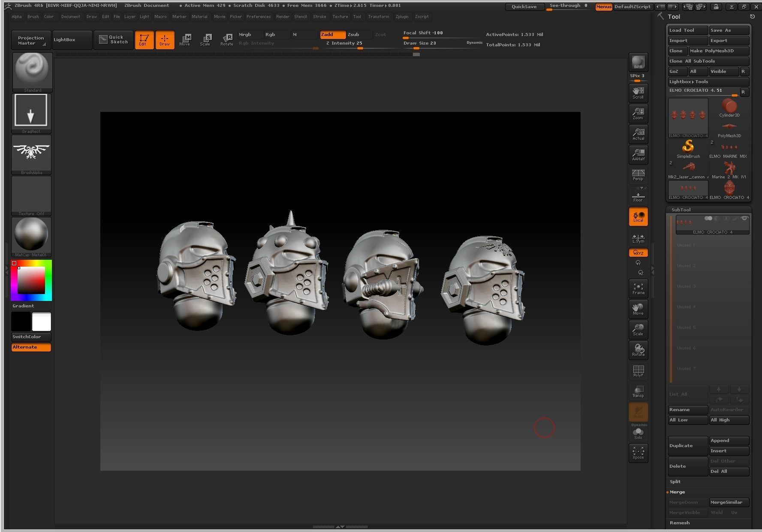Expand the SubTool panel header
Viewport: 762px width, 532px height.
tap(681, 210)
